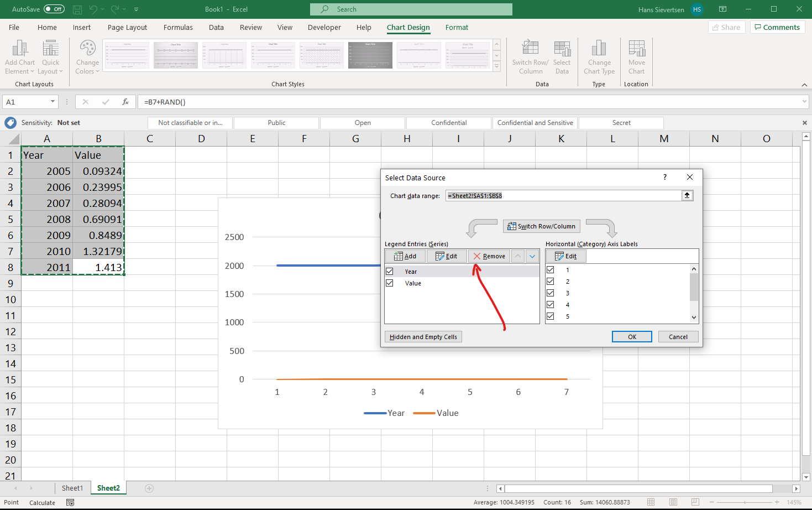Screen dimensions: 812x510
Task: Switch to Normal view icon
Action: click(x=651, y=502)
